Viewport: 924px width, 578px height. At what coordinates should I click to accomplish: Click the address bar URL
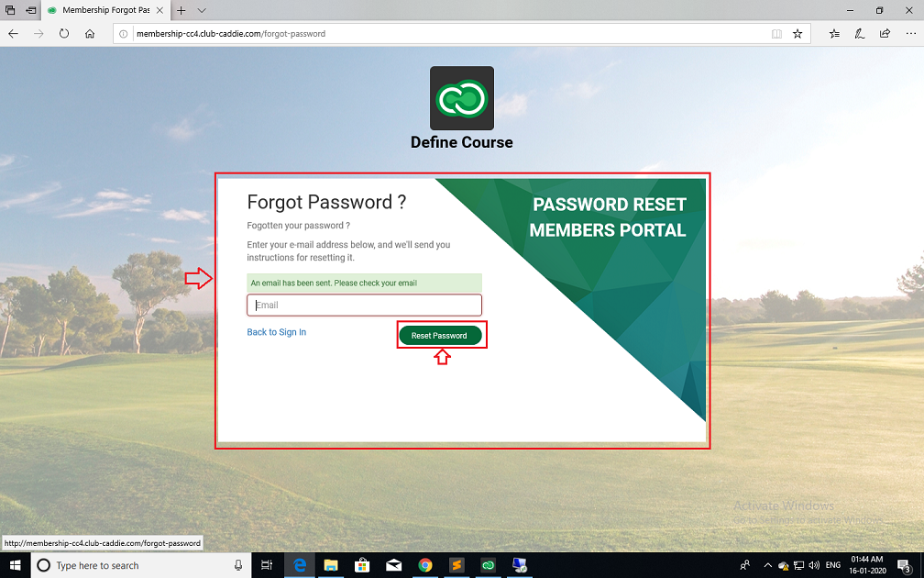tap(231, 34)
